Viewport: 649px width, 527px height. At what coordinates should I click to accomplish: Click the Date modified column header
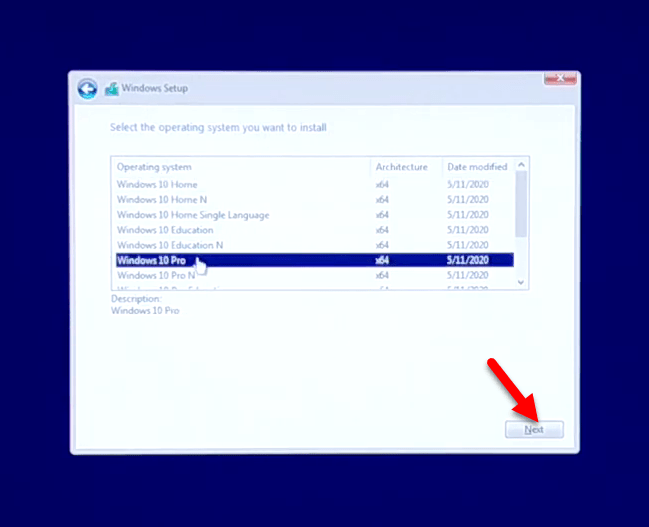478,167
